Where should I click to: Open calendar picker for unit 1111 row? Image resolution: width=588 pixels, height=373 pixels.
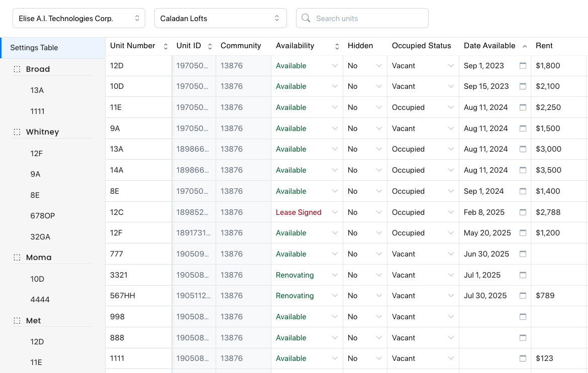click(x=523, y=358)
